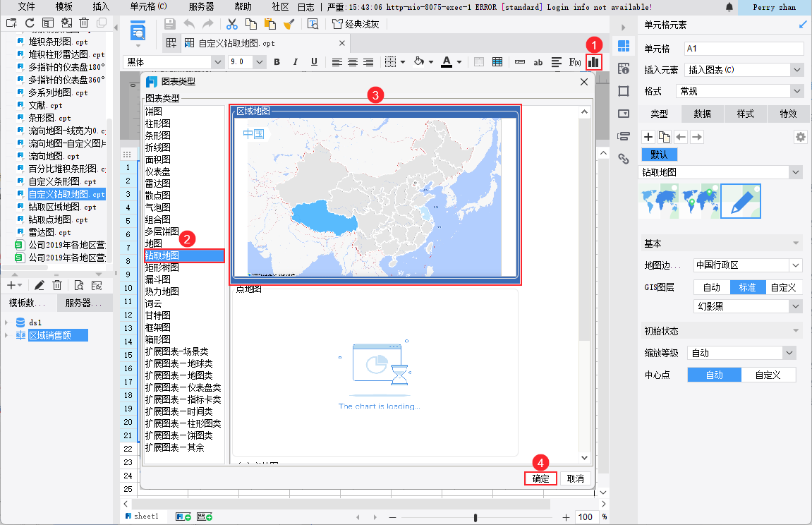Open the 地图边界 中国行政区 dropdown

coord(747,265)
